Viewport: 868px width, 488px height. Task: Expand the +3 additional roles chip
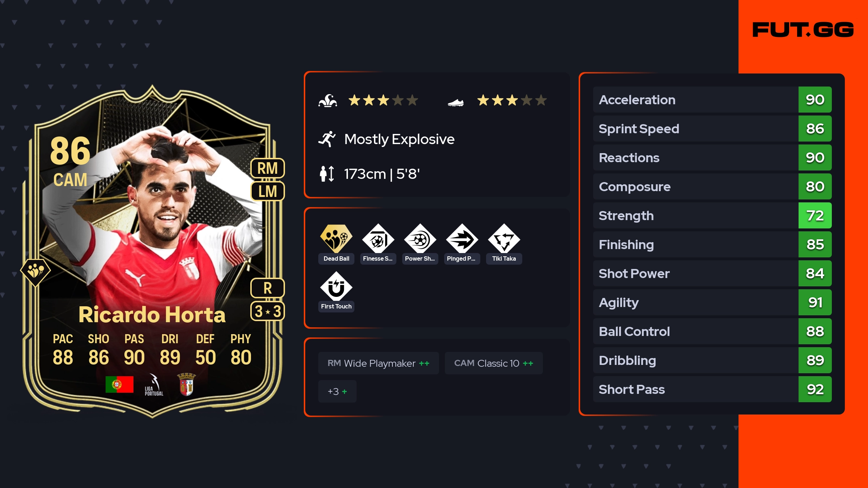337,391
